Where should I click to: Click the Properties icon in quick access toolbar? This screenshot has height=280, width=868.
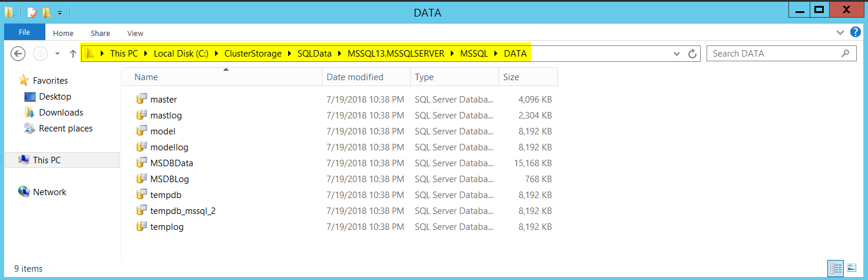[x=32, y=12]
